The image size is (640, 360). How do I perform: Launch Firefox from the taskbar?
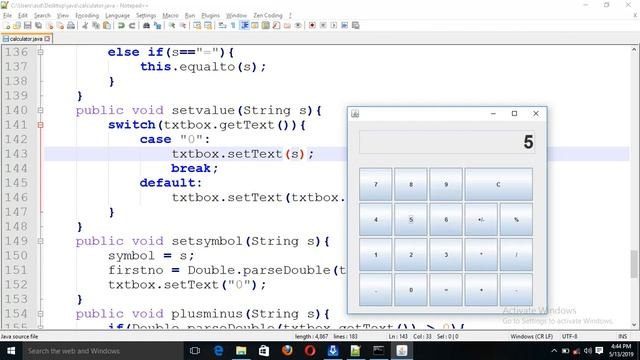click(x=287, y=351)
